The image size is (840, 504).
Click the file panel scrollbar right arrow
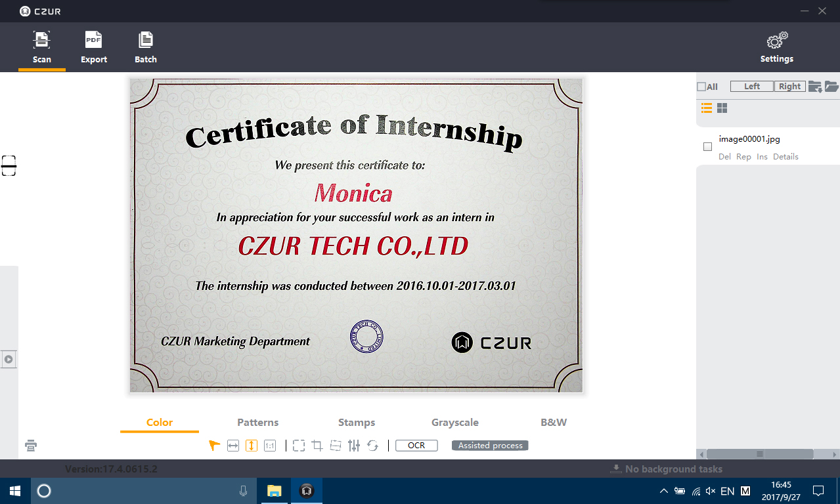tap(835, 454)
